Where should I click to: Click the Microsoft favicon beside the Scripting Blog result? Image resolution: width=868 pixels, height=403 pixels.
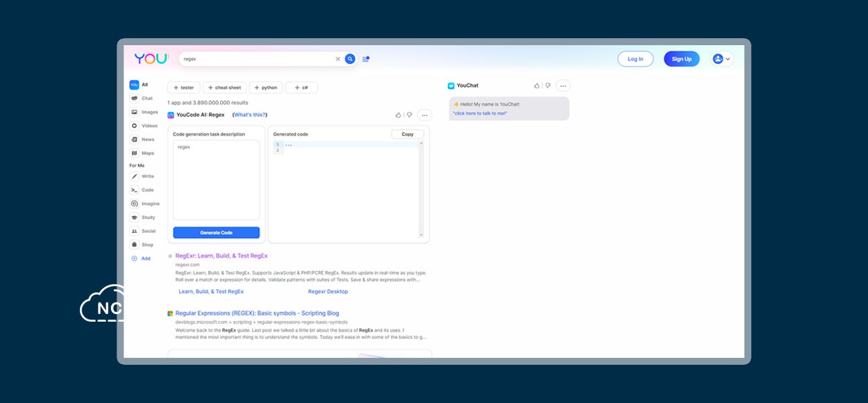(x=170, y=313)
